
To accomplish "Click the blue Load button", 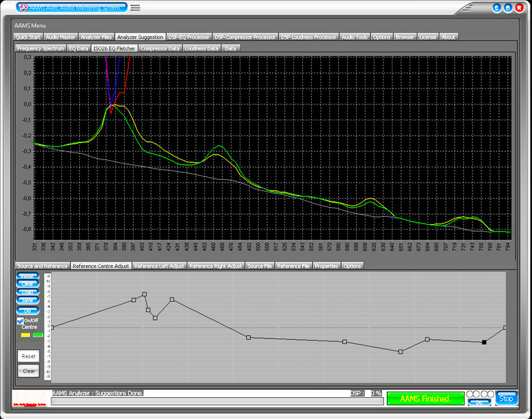I will coord(27,292).
